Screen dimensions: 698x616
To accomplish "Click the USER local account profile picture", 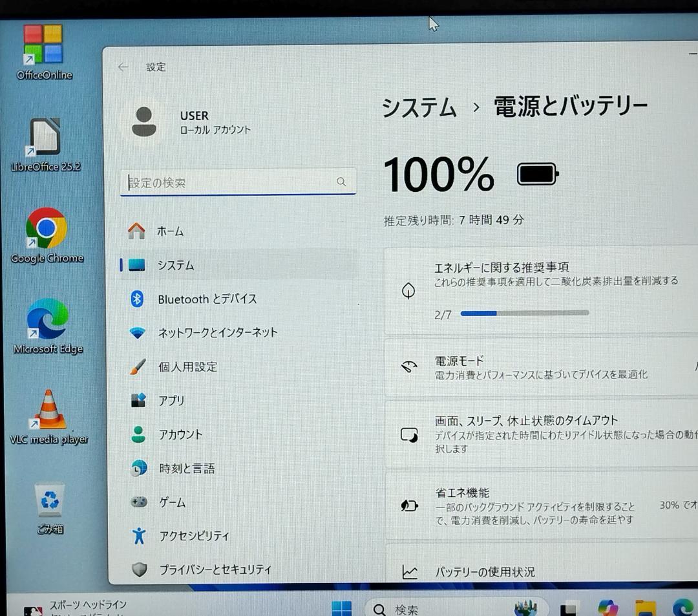I will (144, 122).
